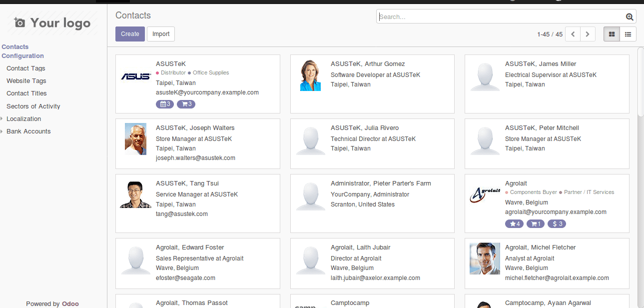This screenshot has height=308, width=644.
Task: Open the Contacts menu in sidebar
Action: (x=15, y=47)
